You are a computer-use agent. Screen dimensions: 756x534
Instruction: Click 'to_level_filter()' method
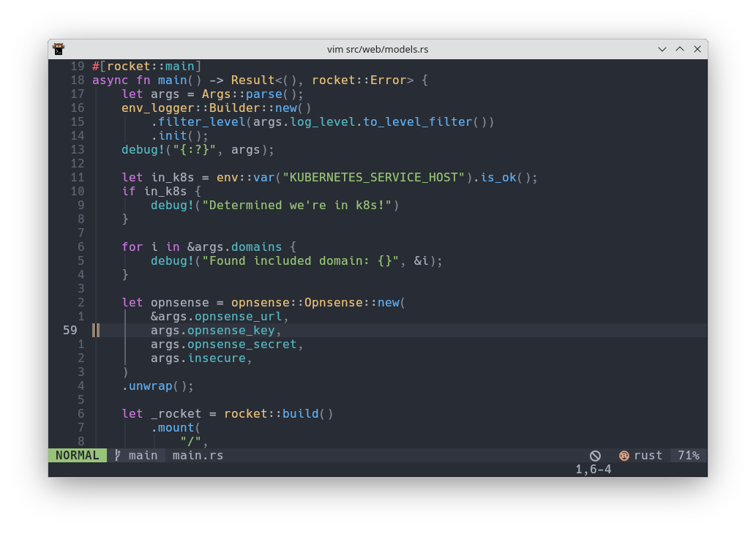428,122
